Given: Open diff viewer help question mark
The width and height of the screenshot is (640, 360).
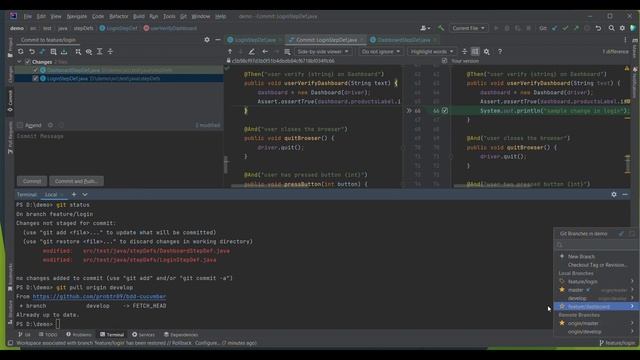Looking at the screenshot, I should click(x=500, y=52).
